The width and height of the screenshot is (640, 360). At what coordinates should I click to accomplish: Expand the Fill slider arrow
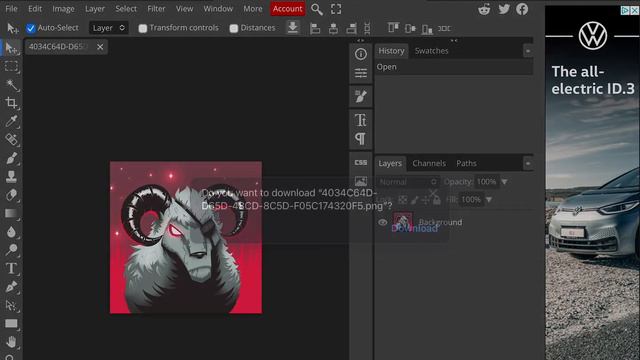489,200
